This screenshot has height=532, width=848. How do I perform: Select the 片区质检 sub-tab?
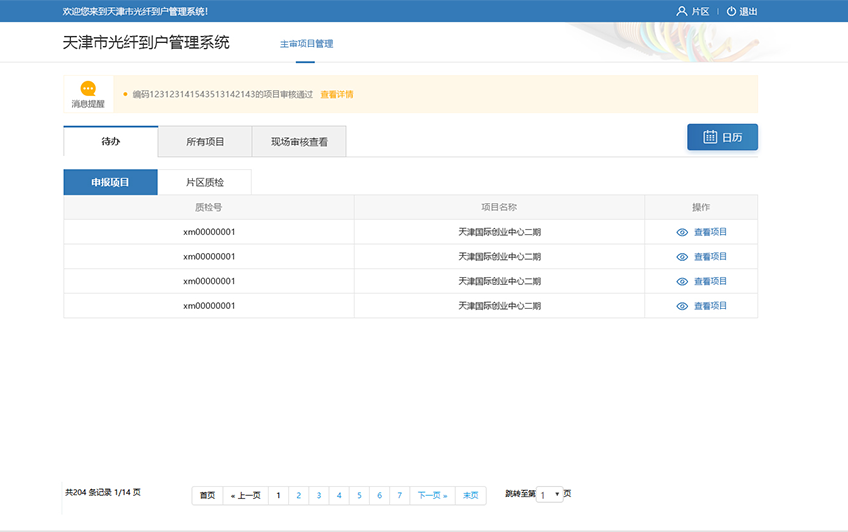[205, 183]
